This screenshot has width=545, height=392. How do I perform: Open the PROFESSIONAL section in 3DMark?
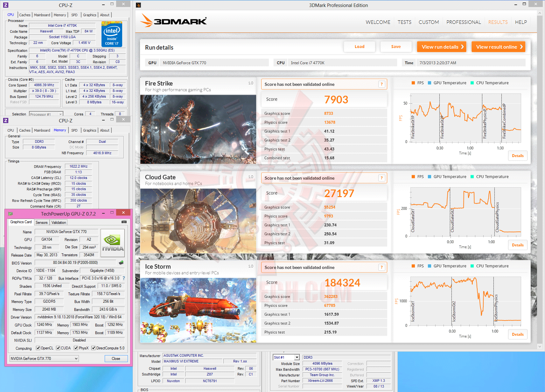tap(464, 22)
